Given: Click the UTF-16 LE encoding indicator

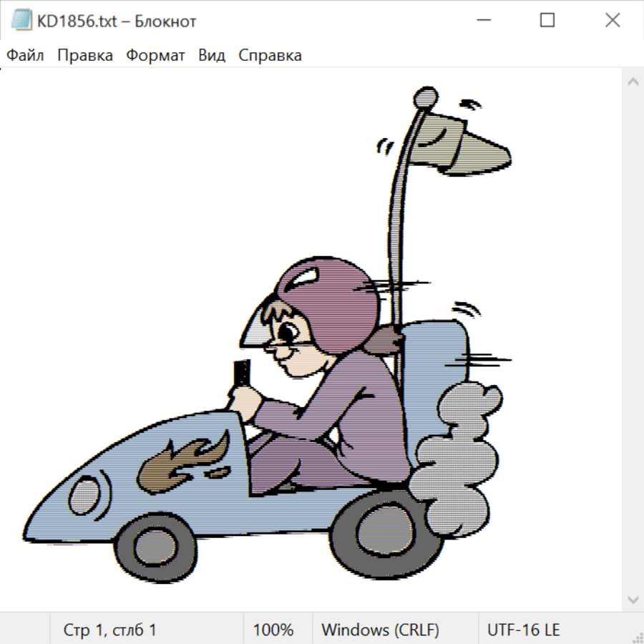Looking at the screenshot, I should click(x=524, y=630).
